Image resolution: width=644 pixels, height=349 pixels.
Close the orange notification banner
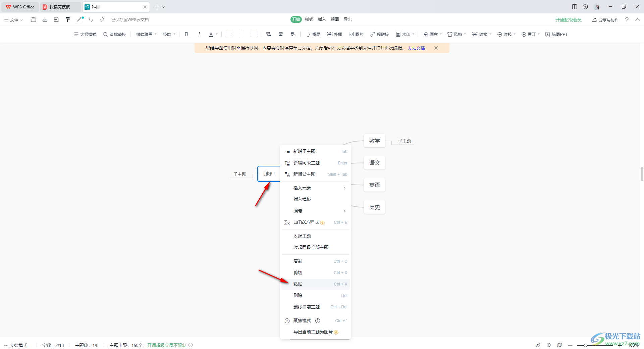(436, 48)
